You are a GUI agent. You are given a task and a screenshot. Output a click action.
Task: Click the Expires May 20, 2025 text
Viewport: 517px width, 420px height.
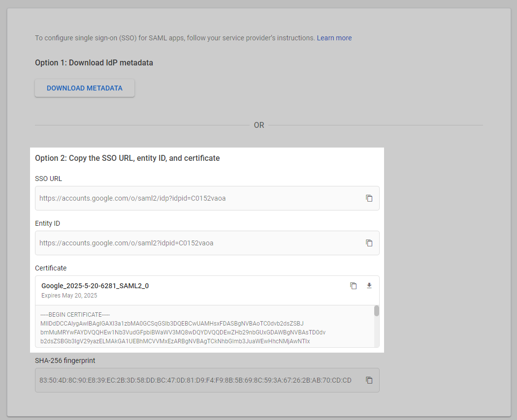69,296
